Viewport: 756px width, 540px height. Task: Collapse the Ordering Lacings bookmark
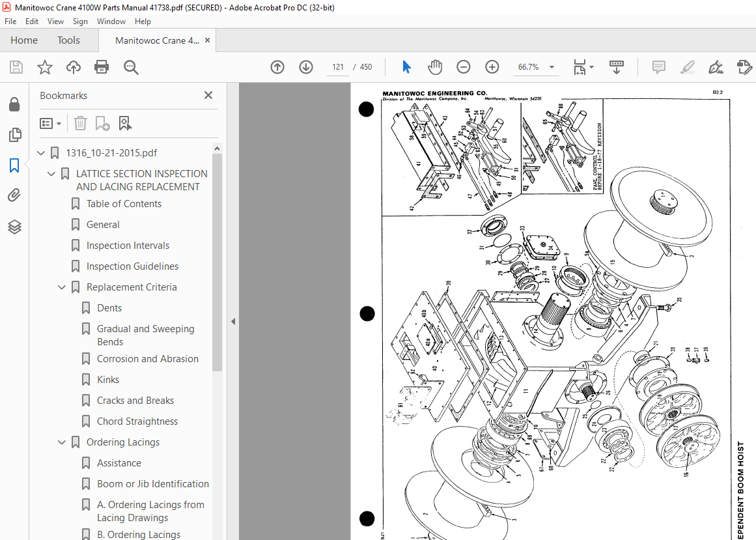point(62,442)
